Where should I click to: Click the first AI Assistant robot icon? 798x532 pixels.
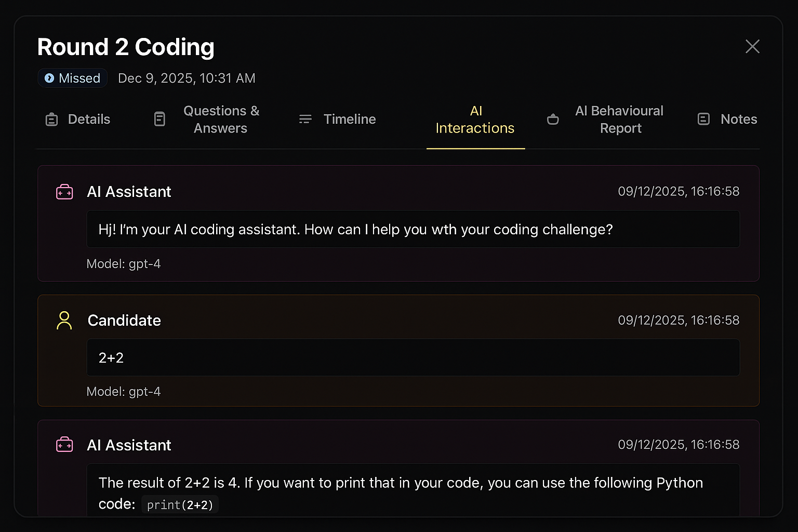tap(64, 192)
